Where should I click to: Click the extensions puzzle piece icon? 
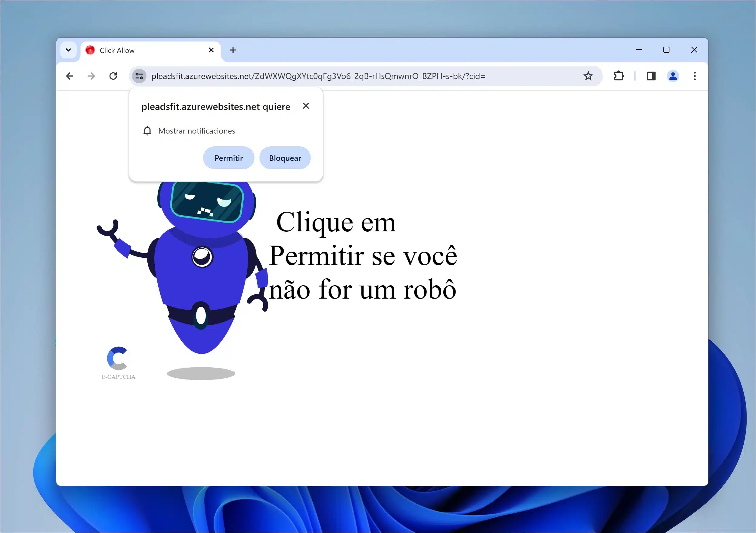point(620,76)
